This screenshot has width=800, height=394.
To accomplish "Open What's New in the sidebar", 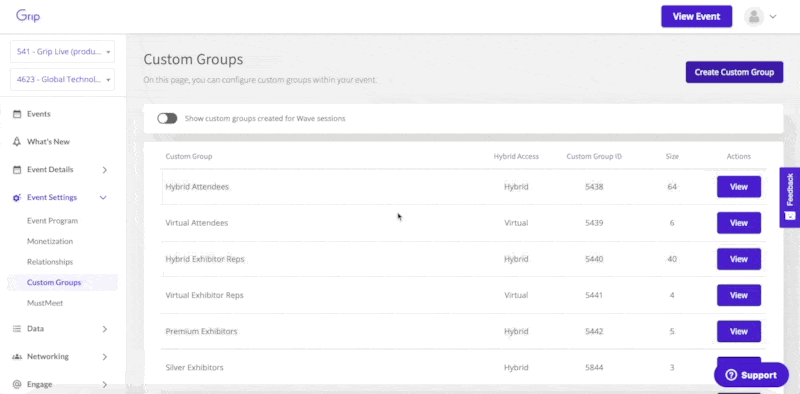I will tap(48, 141).
